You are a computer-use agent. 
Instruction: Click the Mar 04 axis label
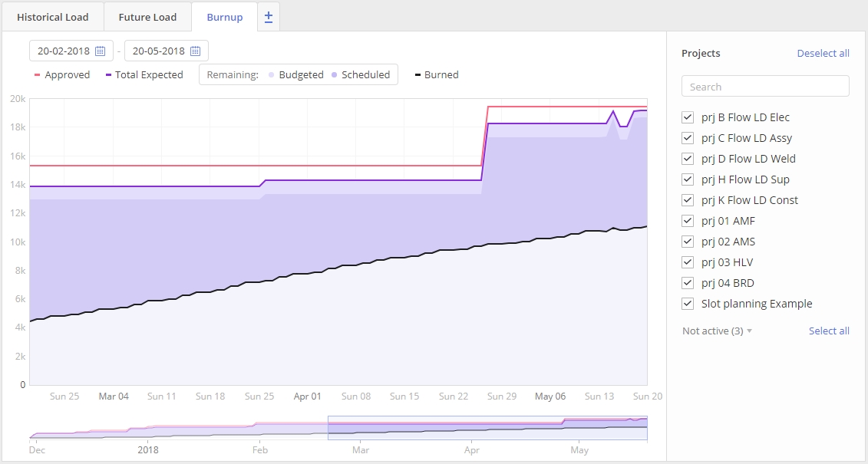[114, 396]
